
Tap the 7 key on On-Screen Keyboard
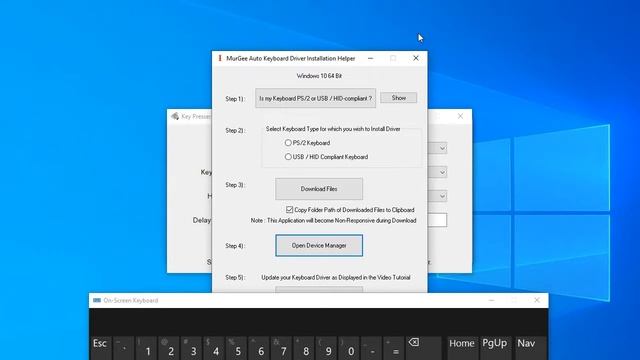[x=281, y=348]
